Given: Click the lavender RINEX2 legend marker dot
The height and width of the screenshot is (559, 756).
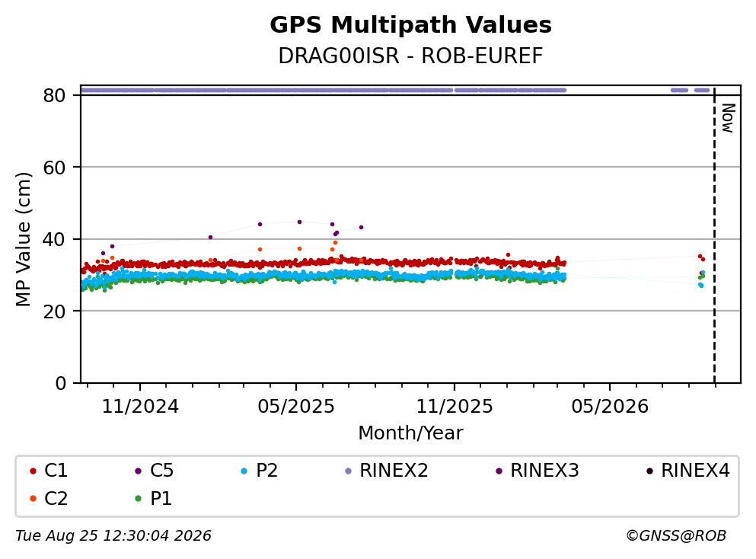Looking at the screenshot, I should pos(349,471).
